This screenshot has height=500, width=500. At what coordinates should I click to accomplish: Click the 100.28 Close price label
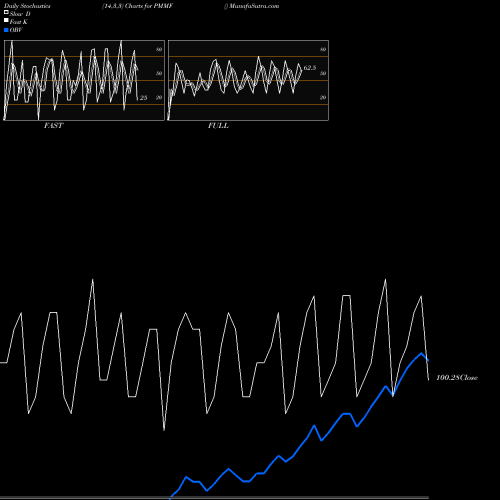pos(457,378)
